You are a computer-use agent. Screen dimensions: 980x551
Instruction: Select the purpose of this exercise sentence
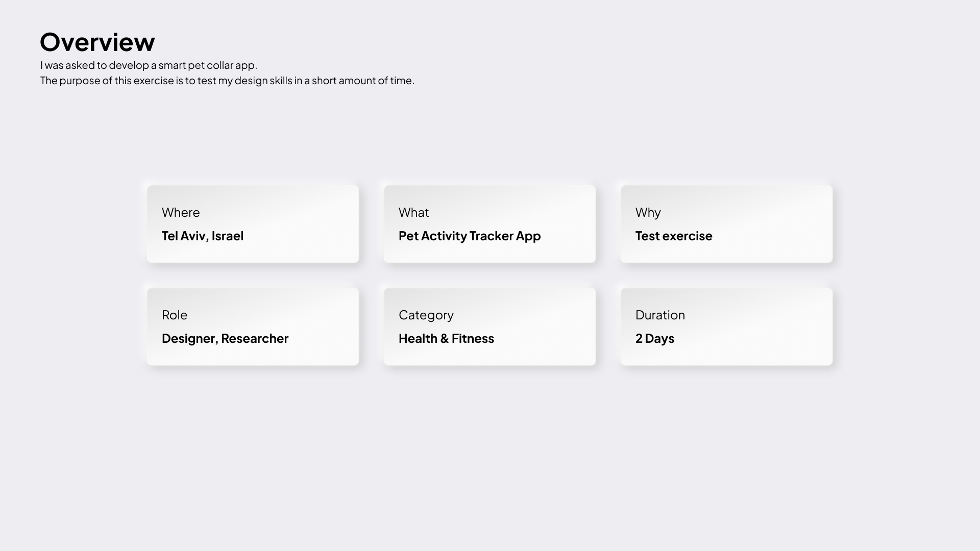coord(227,81)
